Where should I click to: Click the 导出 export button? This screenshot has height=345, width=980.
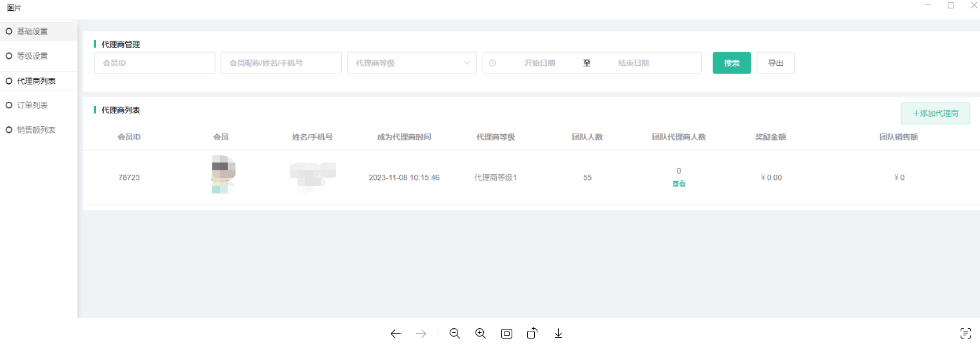[x=775, y=63]
